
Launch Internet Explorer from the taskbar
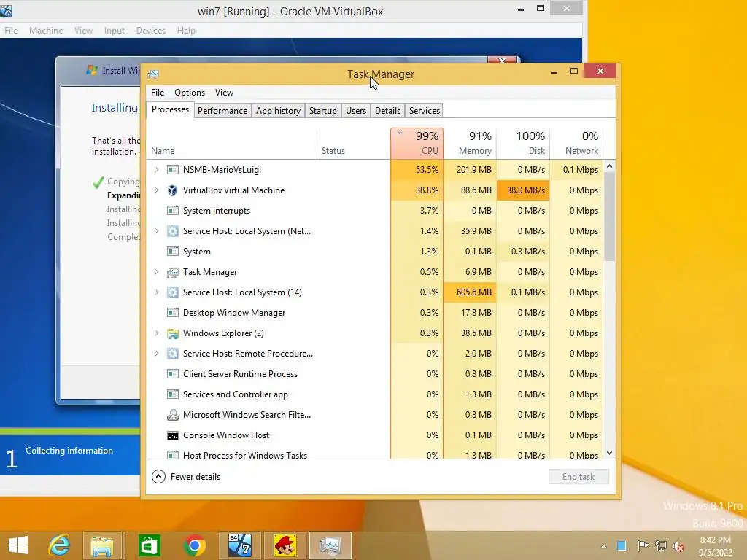click(59, 545)
